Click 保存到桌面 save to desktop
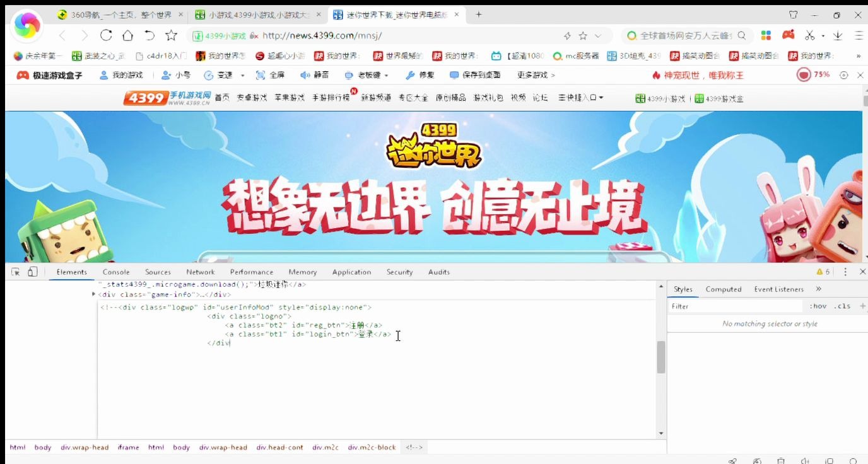Image resolution: width=868 pixels, height=464 pixels. pyautogui.click(x=475, y=75)
